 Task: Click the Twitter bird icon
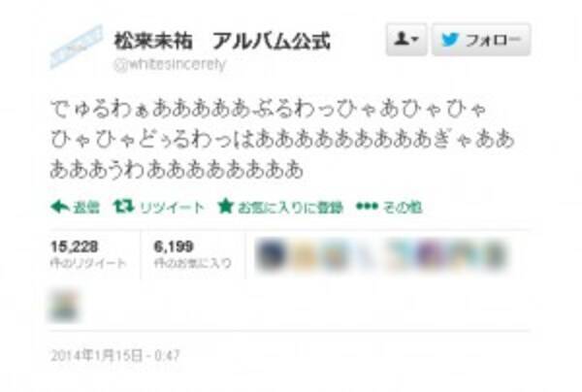450,40
